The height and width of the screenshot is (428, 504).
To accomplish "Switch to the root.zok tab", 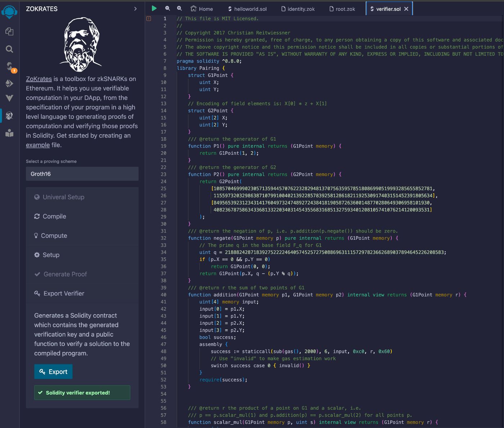I will tap(342, 9).
